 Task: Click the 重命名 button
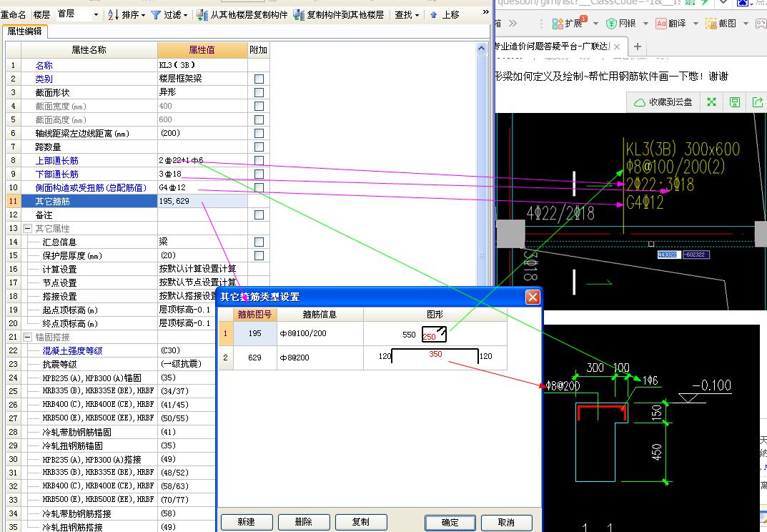click(13, 15)
